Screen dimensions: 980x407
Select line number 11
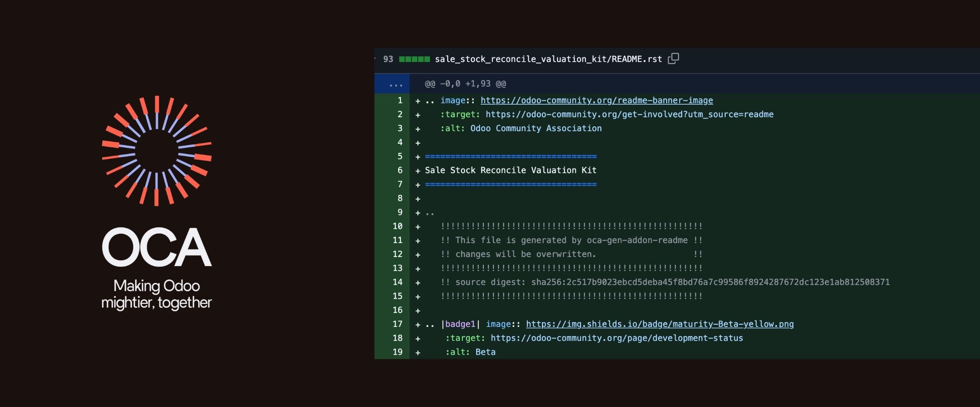pyautogui.click(x=397, y=240)
